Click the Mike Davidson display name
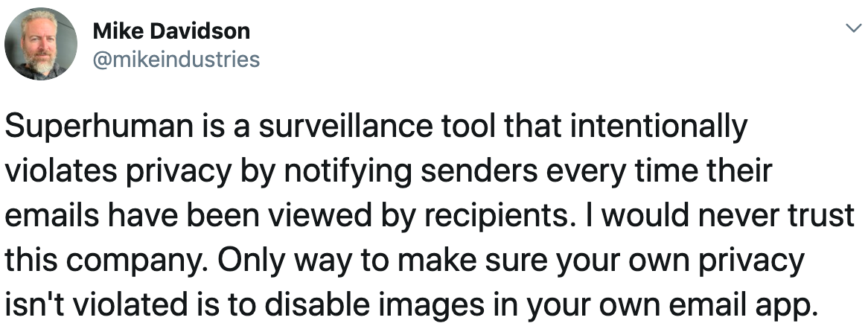The width and height of the screenshot is (868, 332). (x=172, y=31)
